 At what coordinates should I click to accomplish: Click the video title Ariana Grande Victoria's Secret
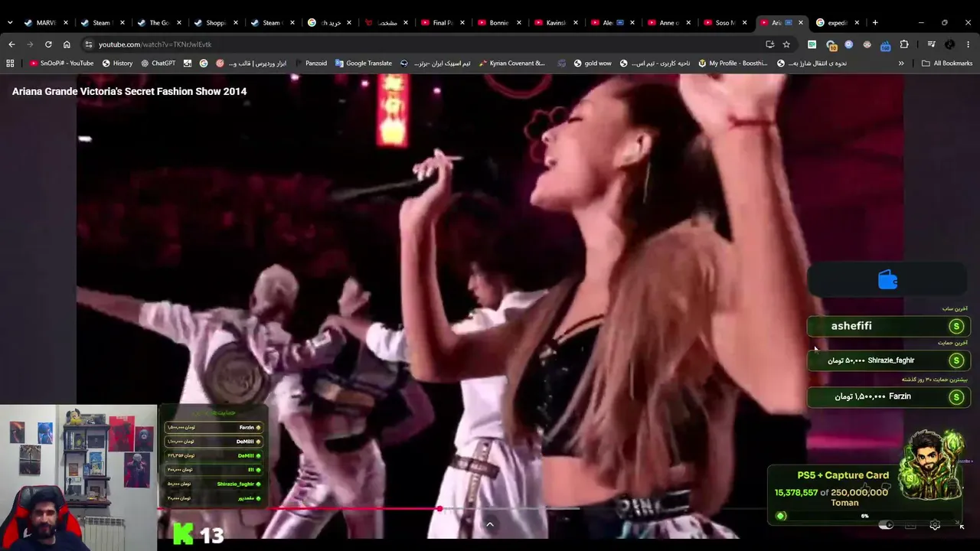(x=129, y=91)
